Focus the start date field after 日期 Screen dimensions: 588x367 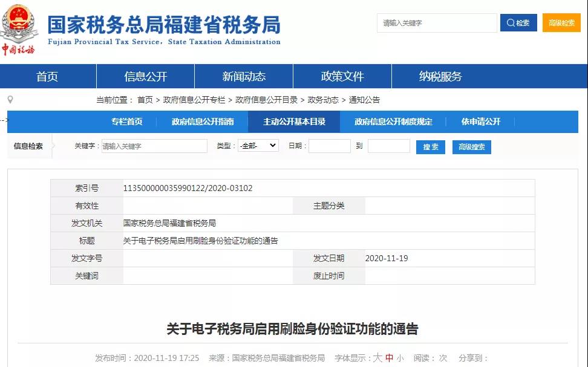(x=330, y=146)
